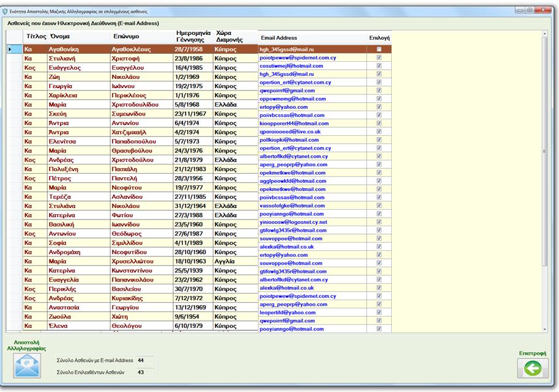Click the envelope icon to send correspondence
Viewport: 559px width, 392px height.
(x=26, y=366)
